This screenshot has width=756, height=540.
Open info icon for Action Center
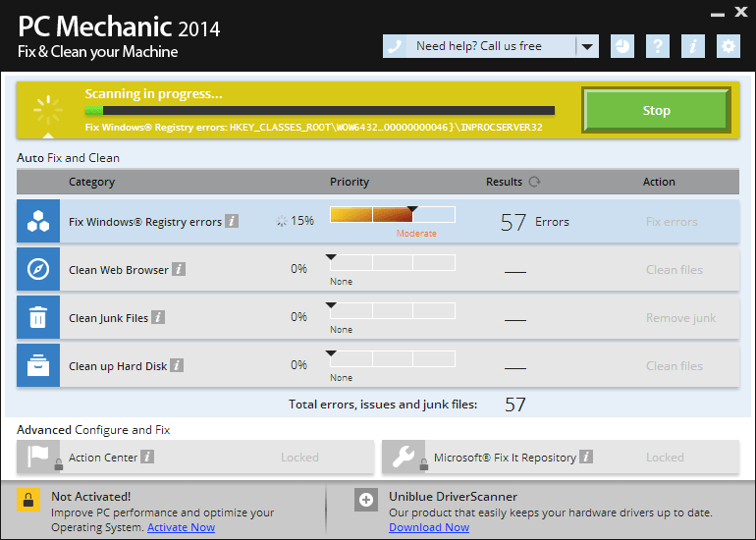147,457
